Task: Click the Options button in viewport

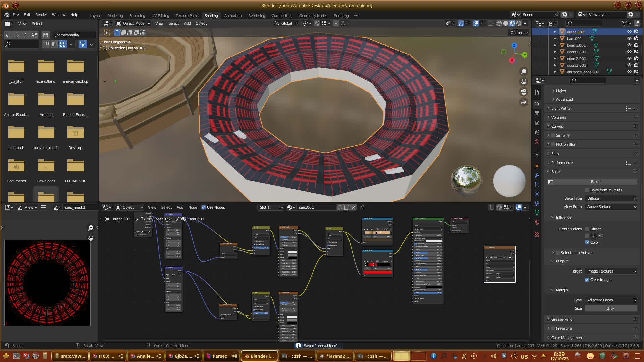Action: (x=519, y=33)
